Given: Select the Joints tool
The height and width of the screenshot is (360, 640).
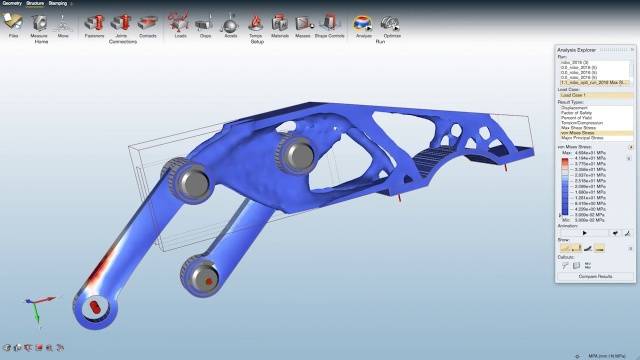Looking at the screenshot, I should coord(121,23).
